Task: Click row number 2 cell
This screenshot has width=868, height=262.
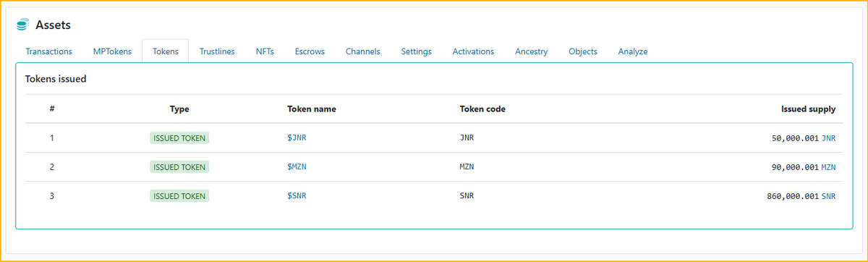Action: pos(52,167)
